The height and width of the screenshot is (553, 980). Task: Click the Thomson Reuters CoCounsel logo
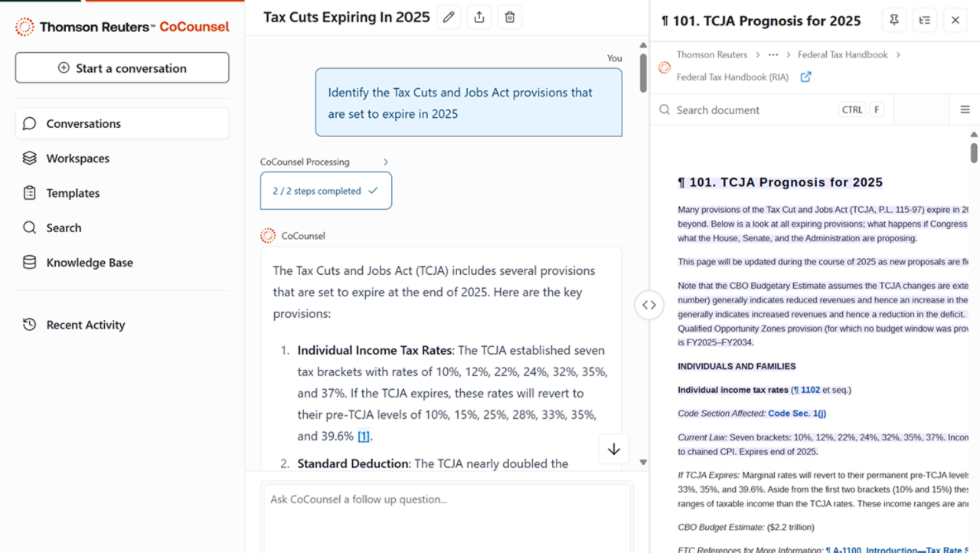point(122,27)
